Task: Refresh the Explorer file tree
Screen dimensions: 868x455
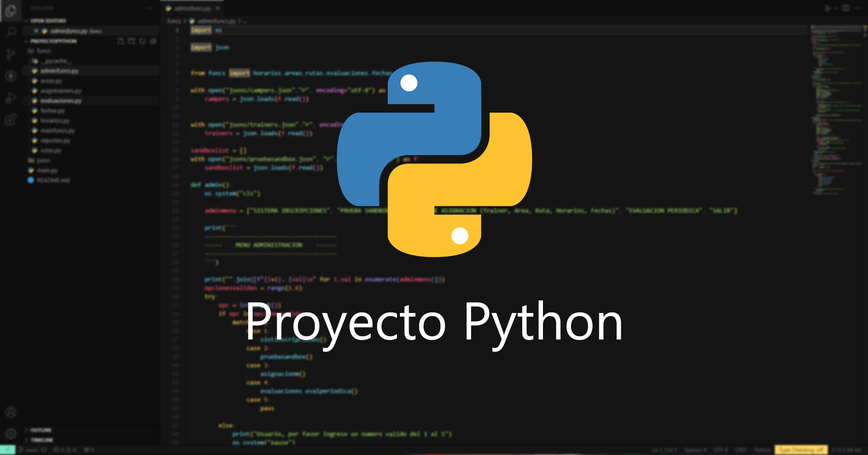Action: [142, 41]
